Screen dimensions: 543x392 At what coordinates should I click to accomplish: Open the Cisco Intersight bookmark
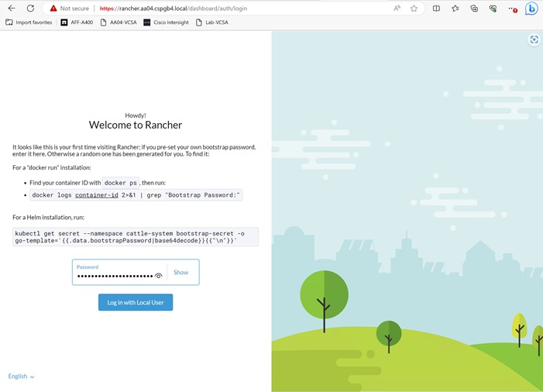point(167,22)
